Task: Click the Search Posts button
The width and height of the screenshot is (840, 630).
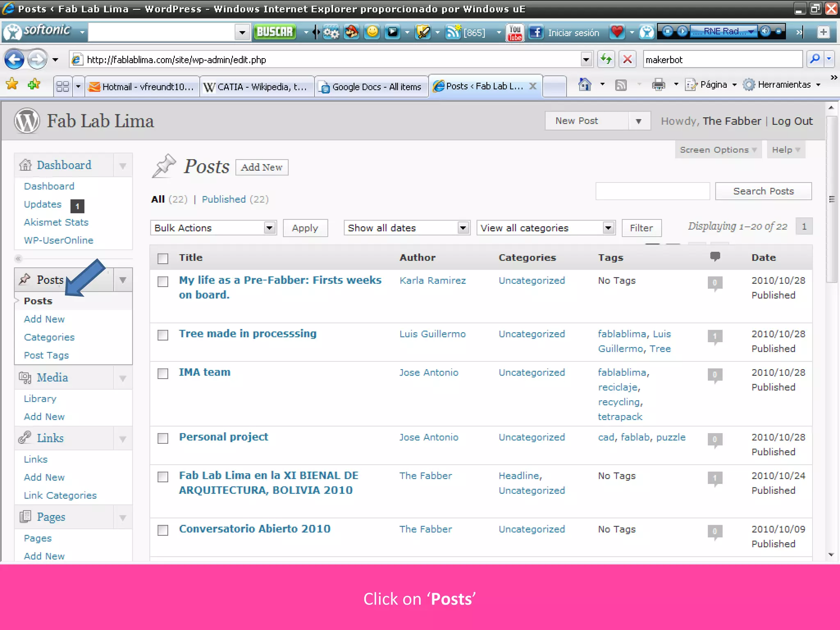Action: tap(763, 191)
